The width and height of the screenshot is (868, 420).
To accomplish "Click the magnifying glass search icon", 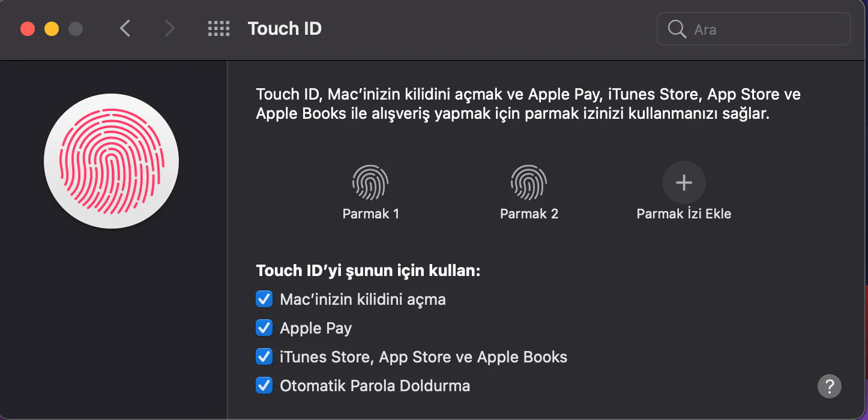I will pyautogui.click(x=677, y=29).
